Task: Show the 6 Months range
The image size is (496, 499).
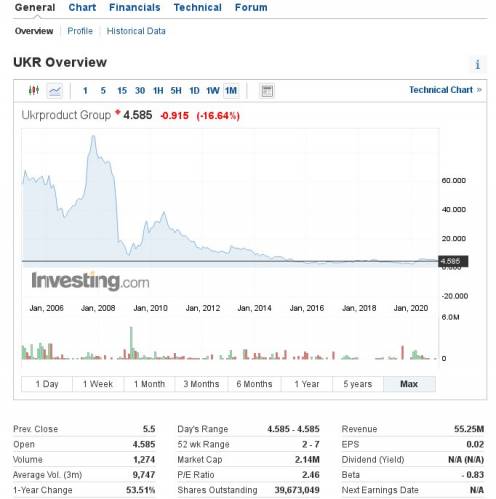Action: point(254,384)
